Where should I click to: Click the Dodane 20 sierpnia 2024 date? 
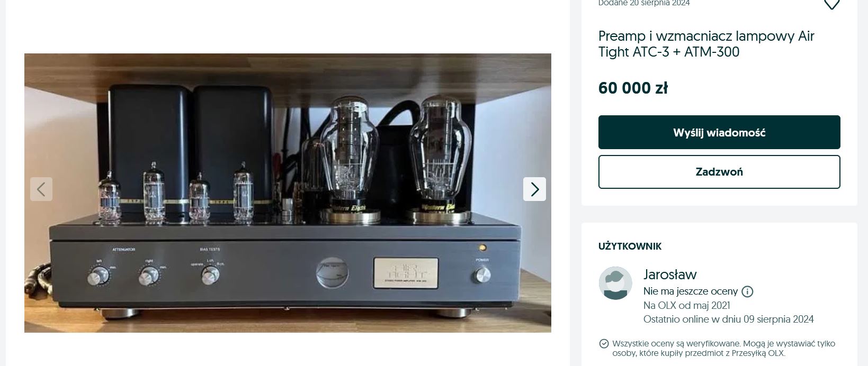pyautogui.click(x=644, y=3)
